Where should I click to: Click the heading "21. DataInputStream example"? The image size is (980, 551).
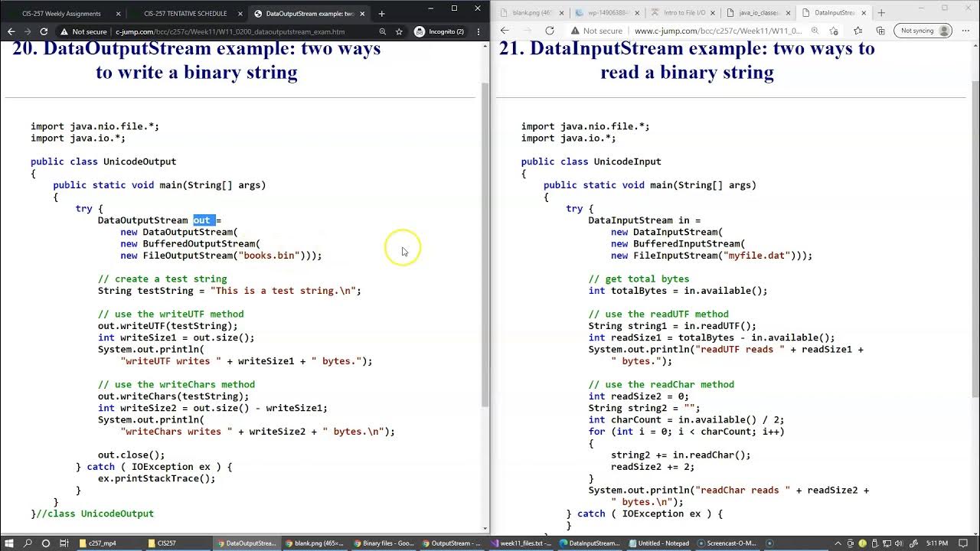tap(687, 60)
